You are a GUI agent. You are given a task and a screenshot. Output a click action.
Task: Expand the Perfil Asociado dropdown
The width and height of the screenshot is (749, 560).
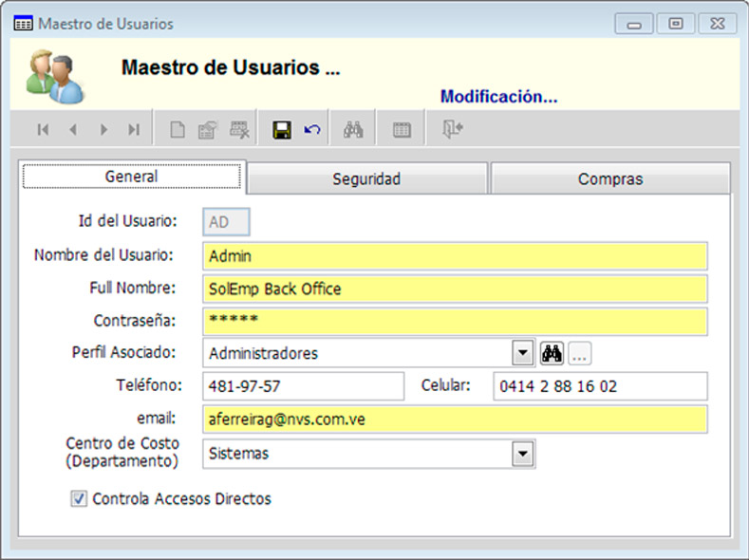coord(522,354)
